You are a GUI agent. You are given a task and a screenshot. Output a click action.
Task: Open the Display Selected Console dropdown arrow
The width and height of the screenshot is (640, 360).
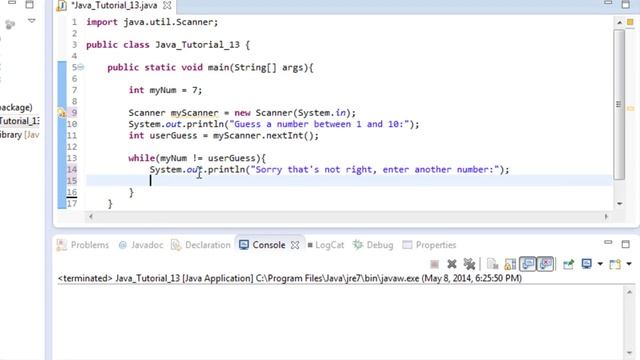600,264
